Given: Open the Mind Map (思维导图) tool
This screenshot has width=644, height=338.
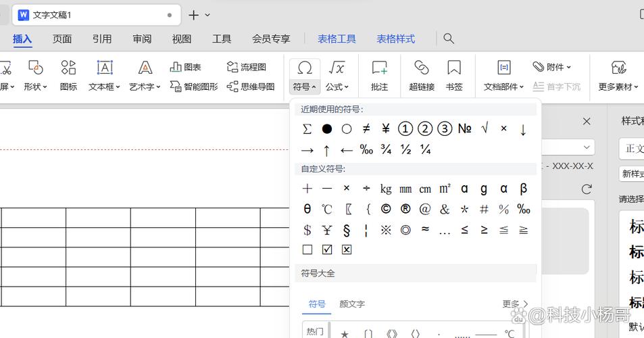Looking at the screenshot, I should tap(251, 87).
